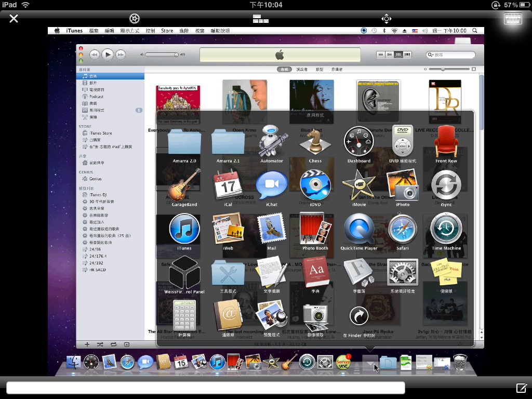Tap the VNC viewer pan and move icon
The image size is (532, 399).
tap(387, 19)
